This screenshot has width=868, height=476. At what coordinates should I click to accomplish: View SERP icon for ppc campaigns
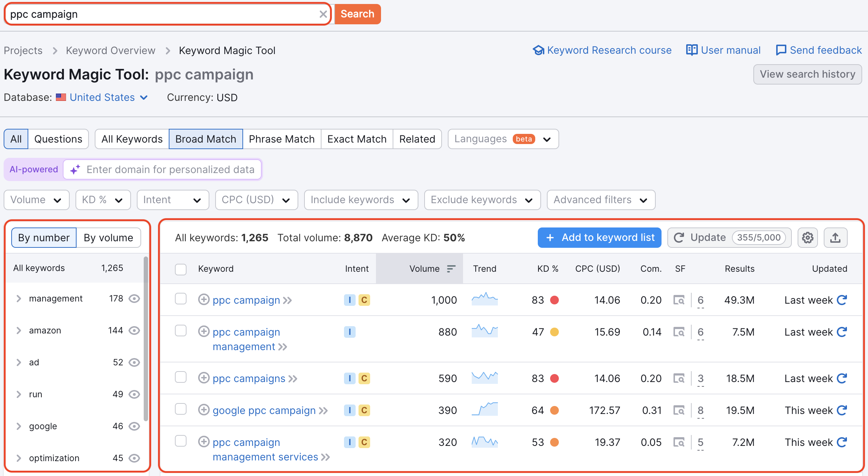(x=679, y=378)
